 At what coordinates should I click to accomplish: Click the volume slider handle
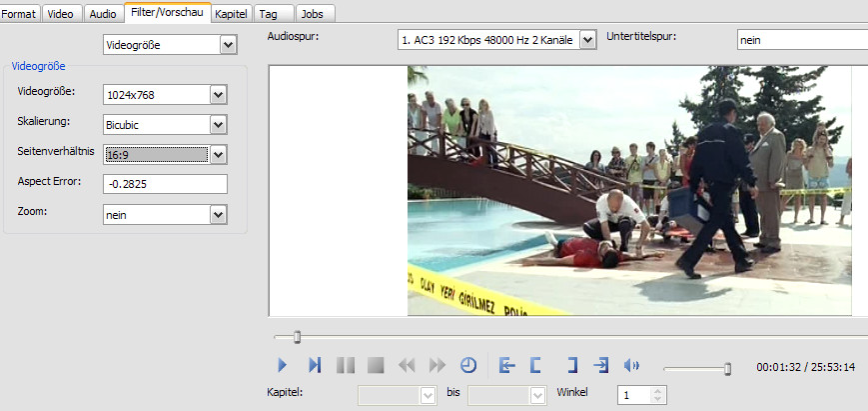coord(728,369)
